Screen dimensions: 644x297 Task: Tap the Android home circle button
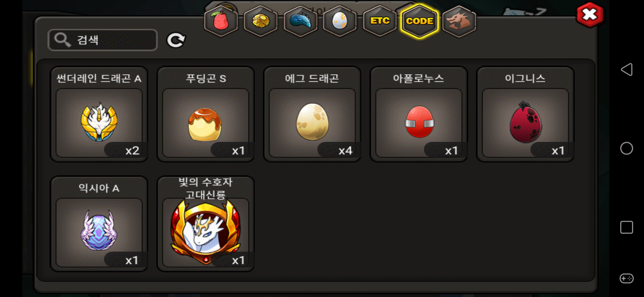point(627,148)
